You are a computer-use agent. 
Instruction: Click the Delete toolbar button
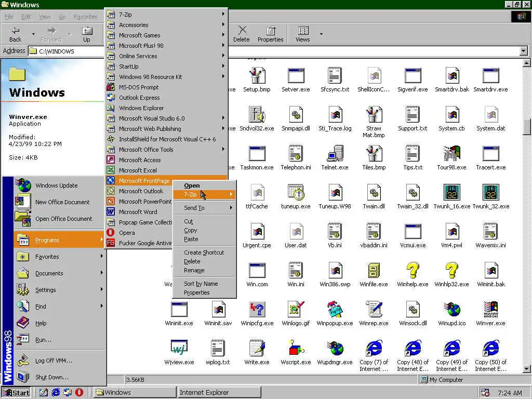pyautogui.click(x=241, y=34)
